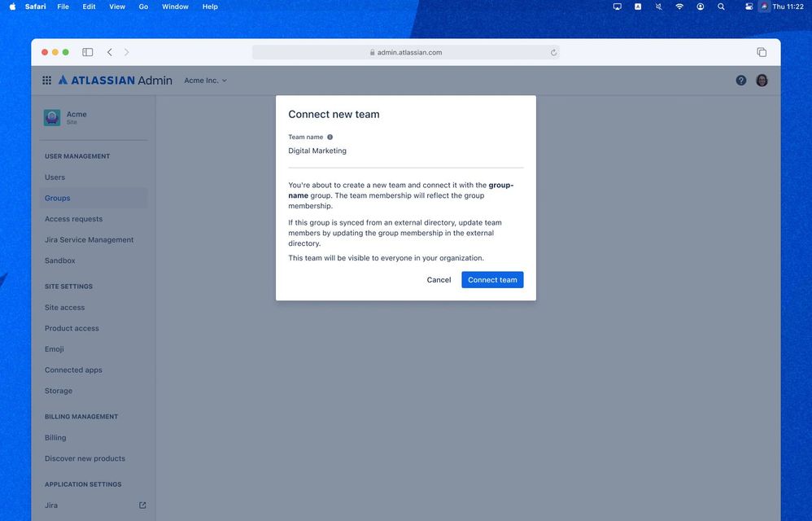Click the USER MANAGEMENT section header
Viewport: 812px width, 521px height.
pos(77,155)
